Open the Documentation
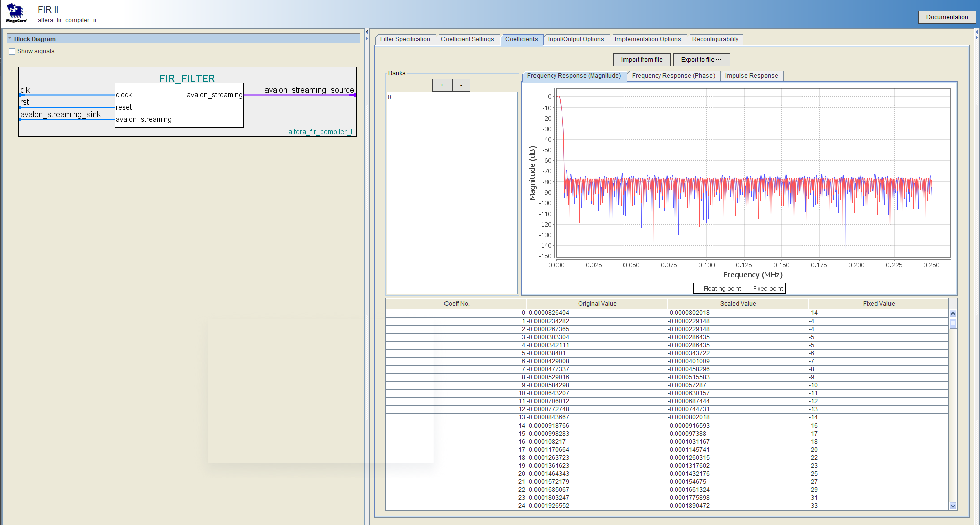The height and width of the screenshot is (525, 980). pos(946,17)
